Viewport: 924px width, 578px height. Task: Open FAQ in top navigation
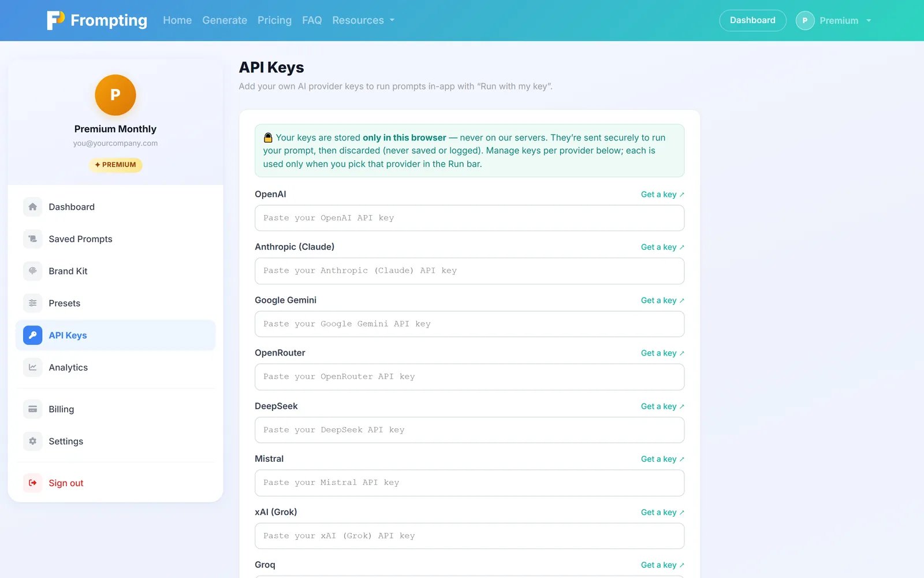click(312, 20)
